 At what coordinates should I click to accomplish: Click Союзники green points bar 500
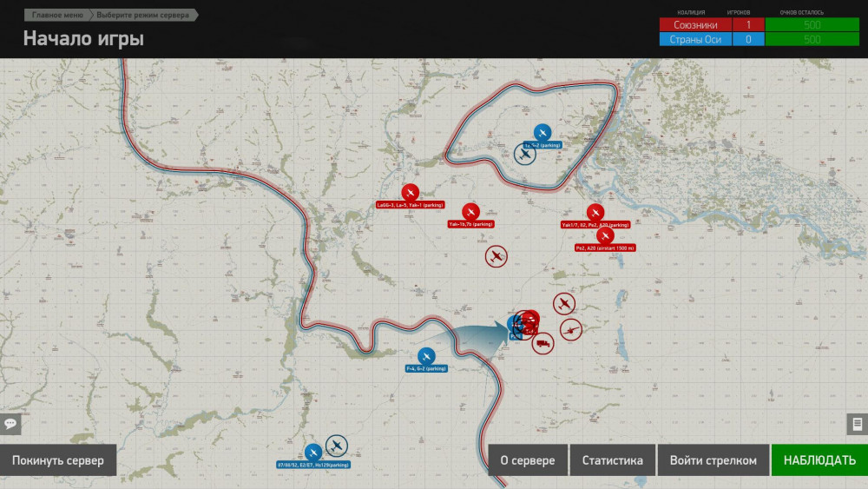coord(812,25)
